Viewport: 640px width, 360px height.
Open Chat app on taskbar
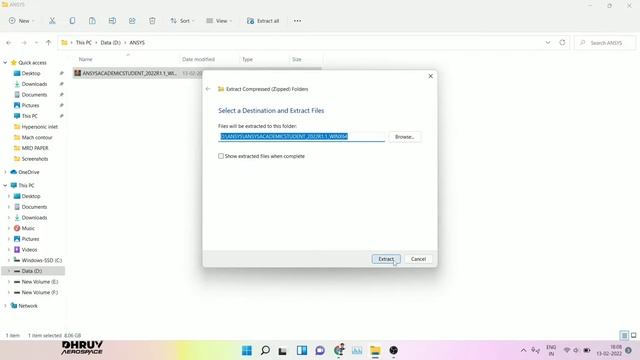(320, 350)
